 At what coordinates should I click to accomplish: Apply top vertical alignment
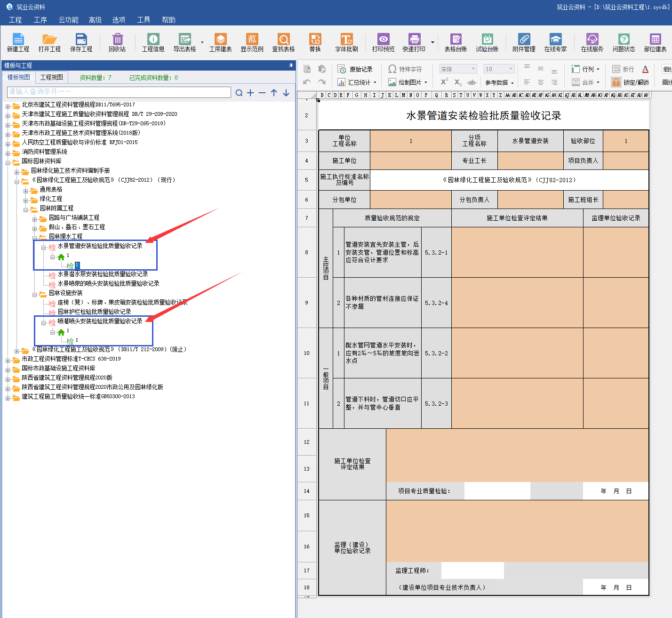[527, 67]
